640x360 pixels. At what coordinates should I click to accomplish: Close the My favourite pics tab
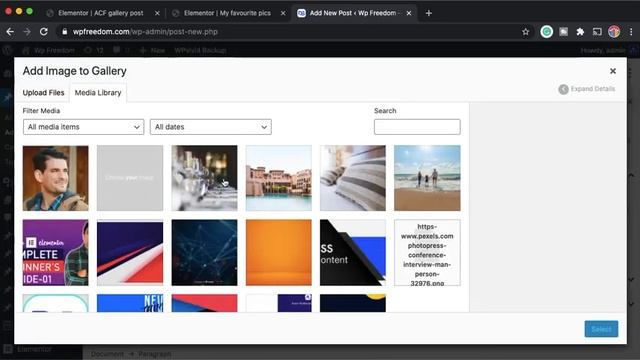coord(283,13)
